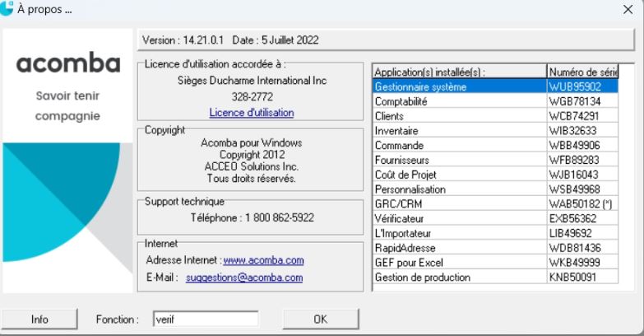
Task: Click serial number LIB49692
Action: (571, 233)
